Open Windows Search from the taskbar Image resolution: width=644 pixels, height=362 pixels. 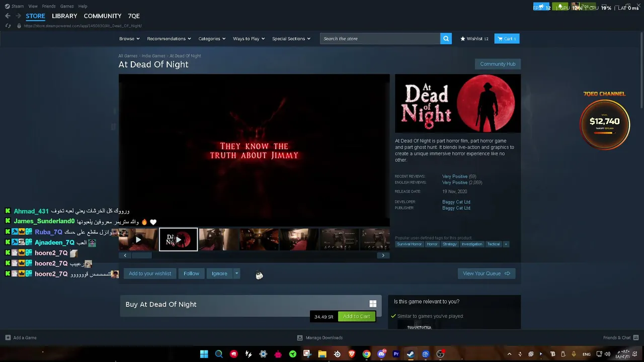[219, 354]
